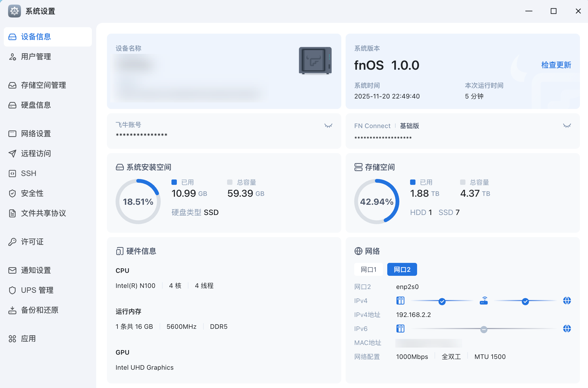Open 备份和还原 menu item

tap(40, 310)
